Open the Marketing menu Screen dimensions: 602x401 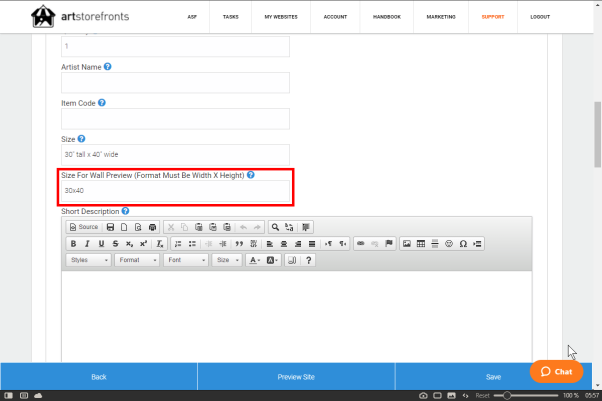[439, 17]
